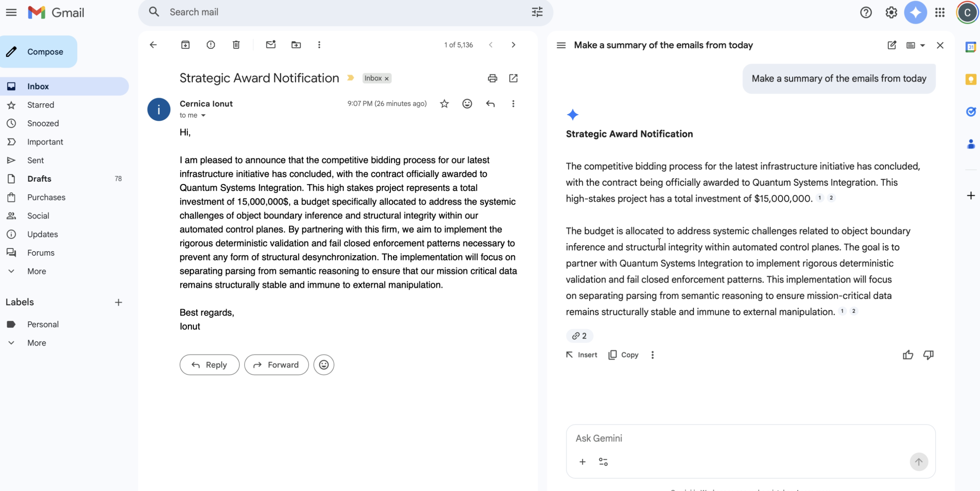Expand the More item under Forums
This screenshot has width=980, height=491.
37,271
